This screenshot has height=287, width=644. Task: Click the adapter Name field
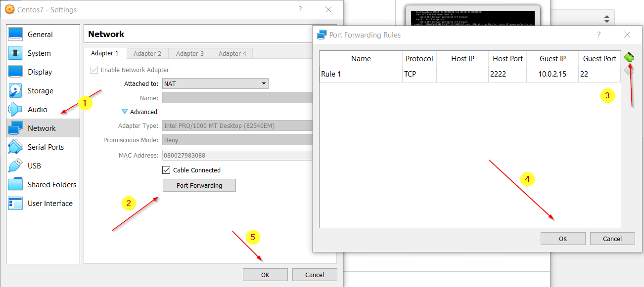pos(237,98)
